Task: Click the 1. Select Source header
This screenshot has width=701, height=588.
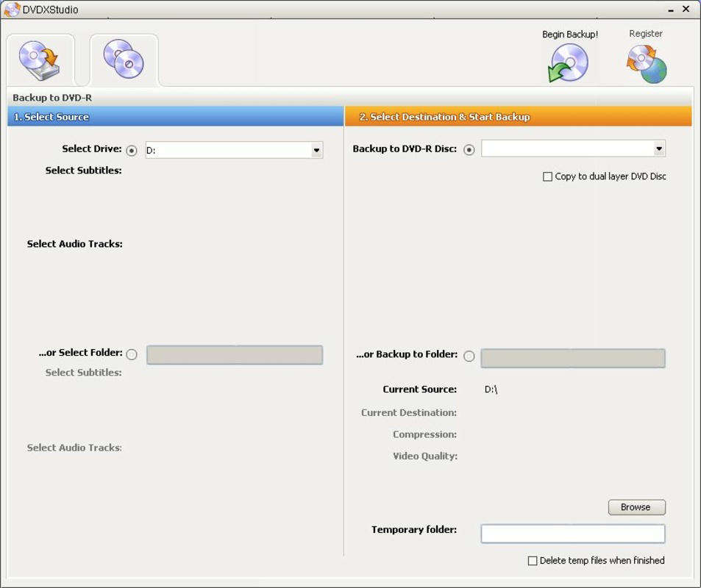Action: (x=176, y=117)
